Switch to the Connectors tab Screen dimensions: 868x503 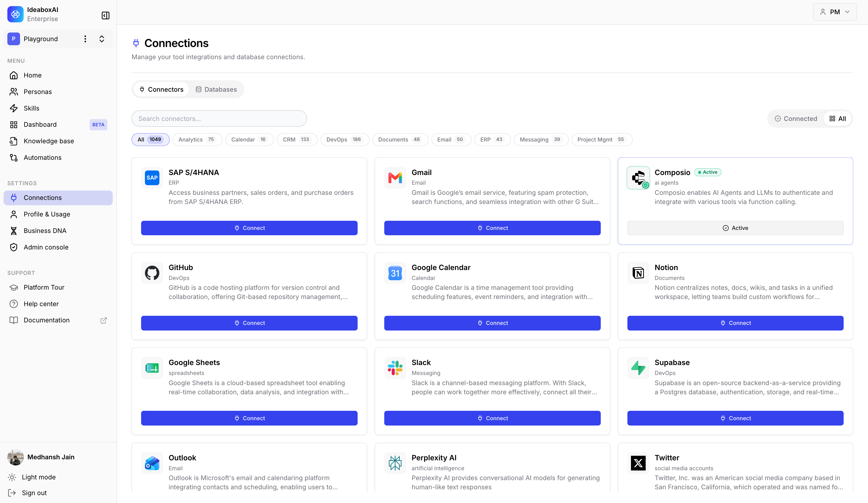(161, 89)
